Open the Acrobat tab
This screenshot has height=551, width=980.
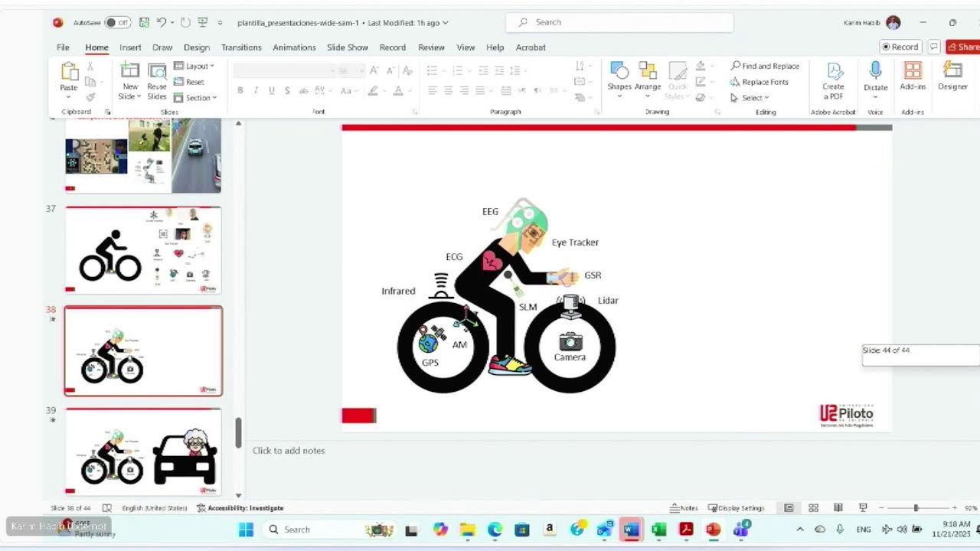click(x=531, y=47)
